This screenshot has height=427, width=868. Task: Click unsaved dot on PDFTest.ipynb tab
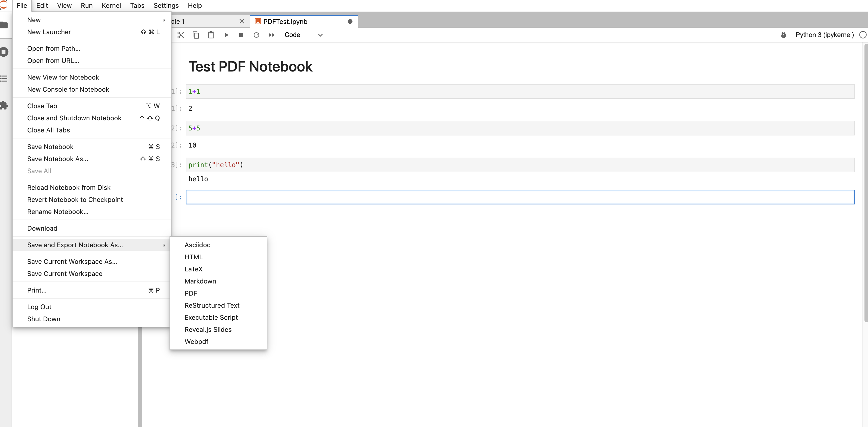pyautogui.click(x=350, y=22)
